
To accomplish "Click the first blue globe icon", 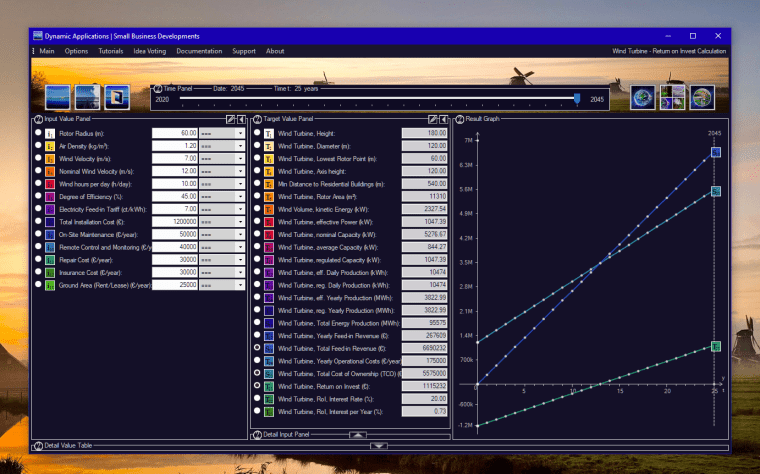I will [x=643, y=97].
